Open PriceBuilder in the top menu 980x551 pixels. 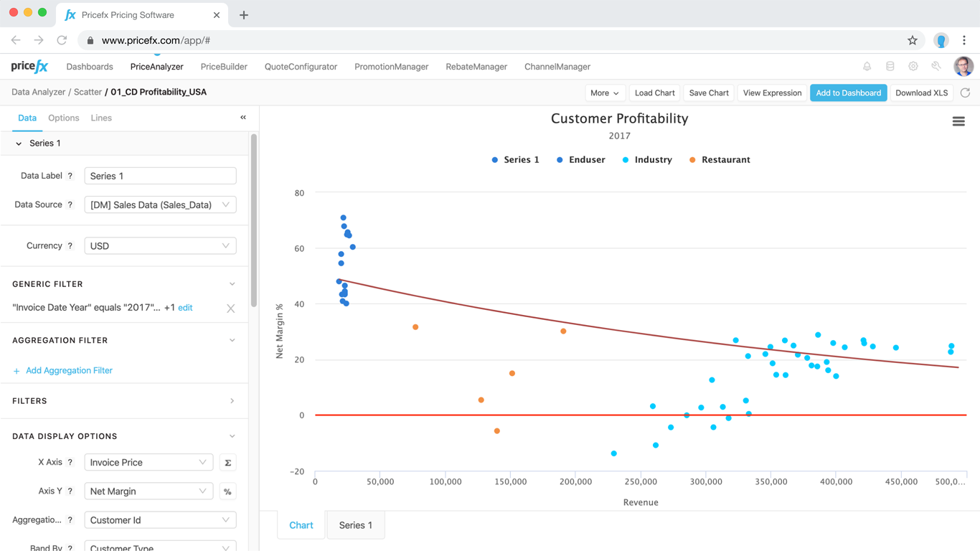pos(224,67)
